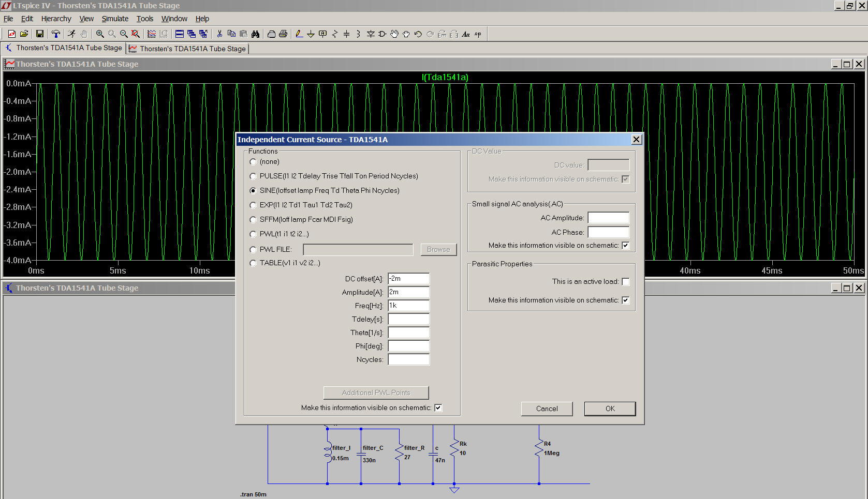868x499 pixels.
Task: Click Cancel in current source dialog
Action: click(547, 409)
